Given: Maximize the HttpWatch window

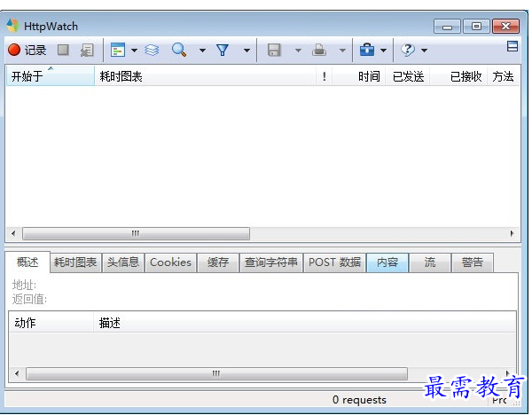Looking at the screenshot, I should point(476,27).
